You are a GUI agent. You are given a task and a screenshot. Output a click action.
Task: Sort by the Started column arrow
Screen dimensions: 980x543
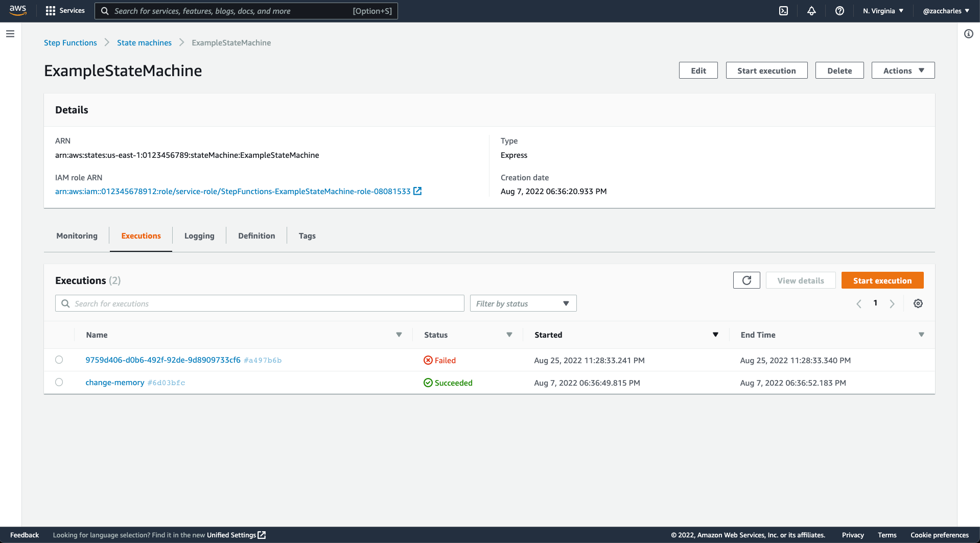tap(715, 335)
